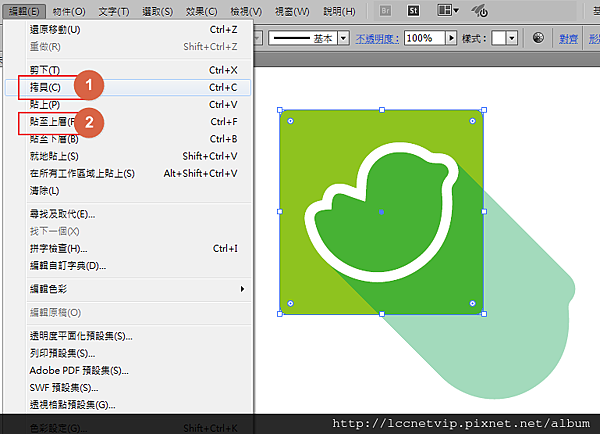Choose 拷貝(C) copy entry
Image resolution: width=600 pixels, height=434 pixels.
click(x=128, y=87)
